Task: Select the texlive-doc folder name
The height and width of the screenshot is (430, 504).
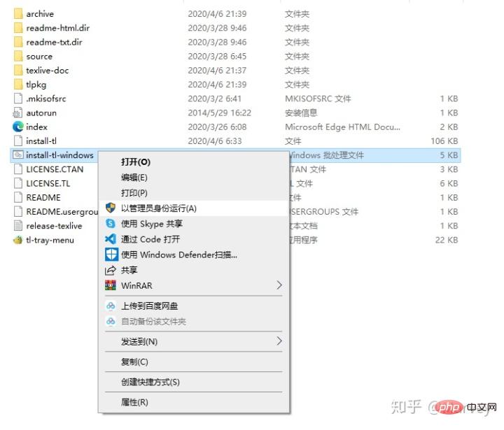Action: [48, 71]
